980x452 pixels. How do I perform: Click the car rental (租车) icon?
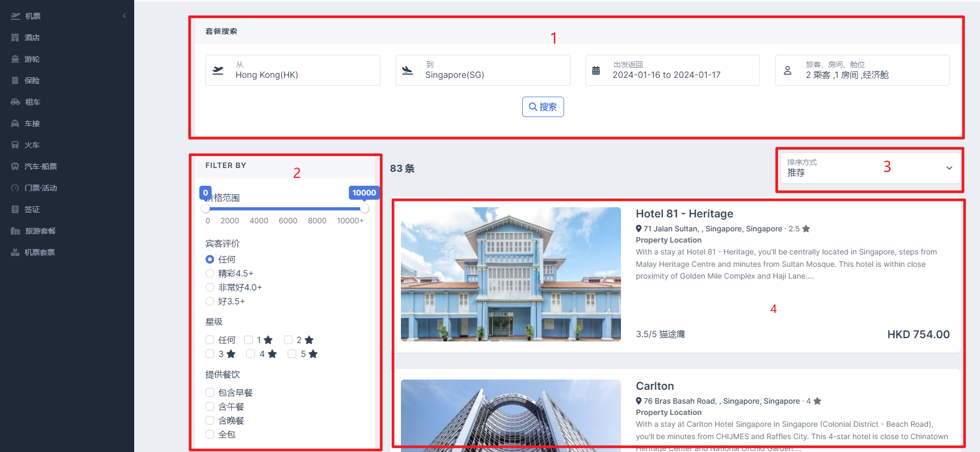15,102
